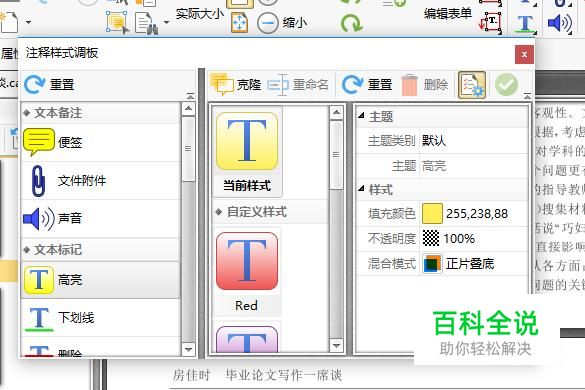Click the Delete (删除) style button
Screen dimensions: 585x390
click(425, 85)
